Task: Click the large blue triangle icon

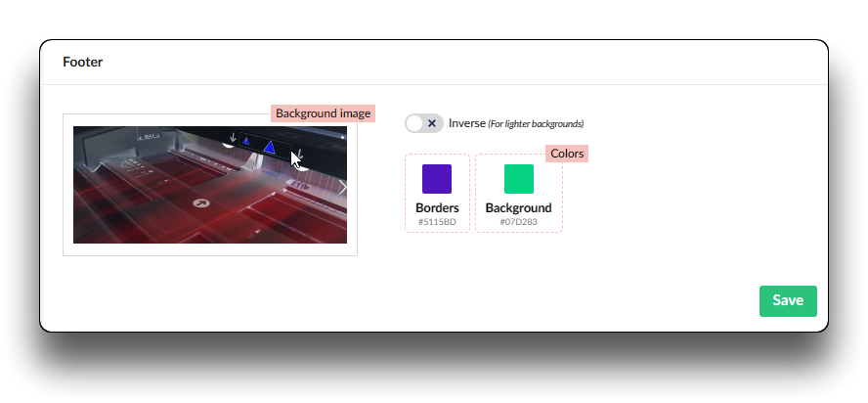Action: tap(270, 147)
